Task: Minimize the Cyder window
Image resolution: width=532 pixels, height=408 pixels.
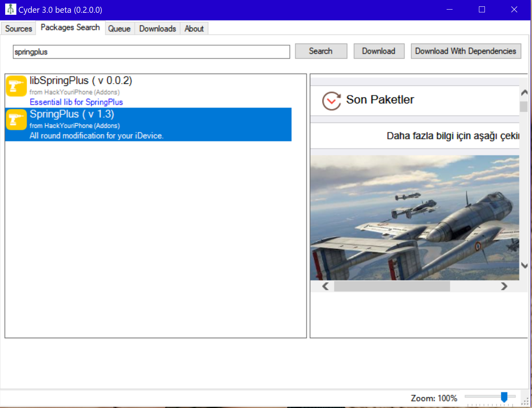Action: 449,10
